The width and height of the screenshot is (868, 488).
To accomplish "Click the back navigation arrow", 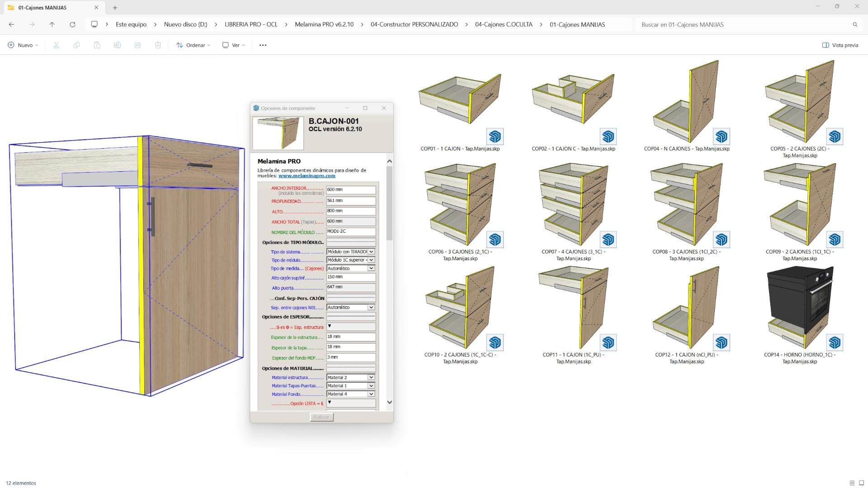I will [12, 24].
